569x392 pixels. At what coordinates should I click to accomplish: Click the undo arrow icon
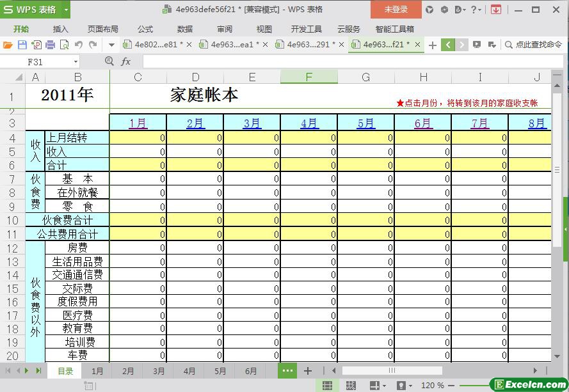click(79, 45)
